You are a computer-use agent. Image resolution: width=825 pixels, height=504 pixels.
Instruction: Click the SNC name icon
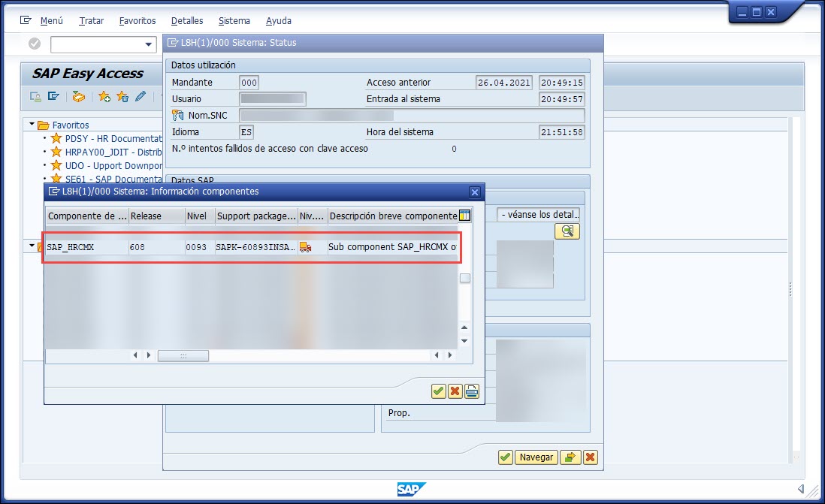178,115
